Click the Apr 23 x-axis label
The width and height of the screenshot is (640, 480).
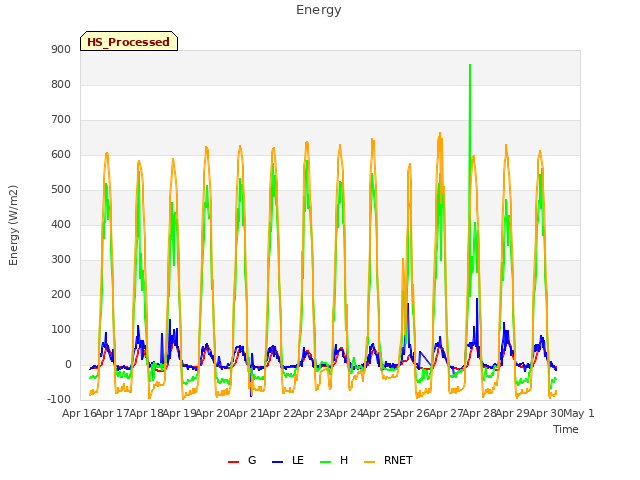(x=312, y=413)
